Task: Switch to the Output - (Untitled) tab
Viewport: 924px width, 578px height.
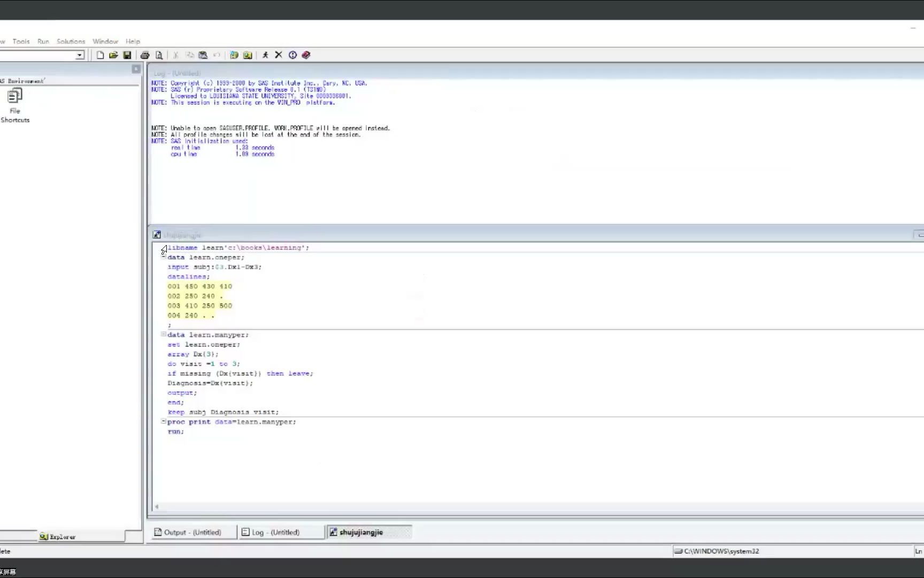Action: point(193,532)
